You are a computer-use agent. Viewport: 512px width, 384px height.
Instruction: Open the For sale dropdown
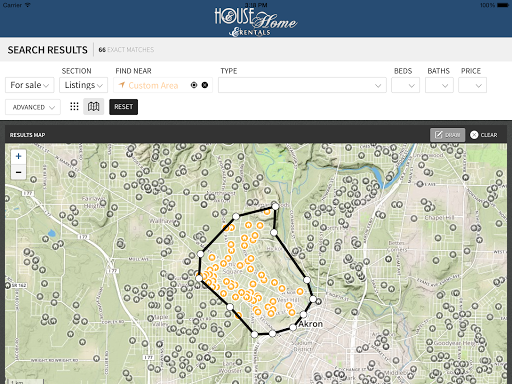point(29,85)
